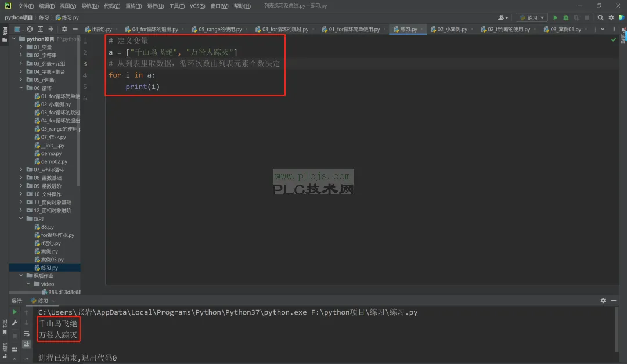Select the 10_文件操作 folder
The image size is (627, 364).
coord(47,194)
